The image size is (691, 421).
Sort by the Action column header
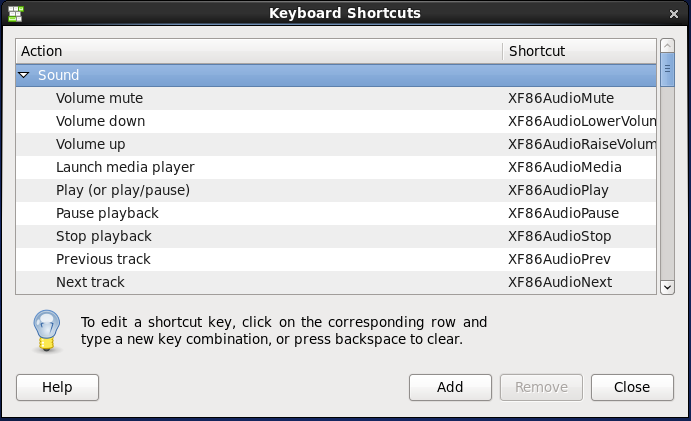tap(258, 51)
